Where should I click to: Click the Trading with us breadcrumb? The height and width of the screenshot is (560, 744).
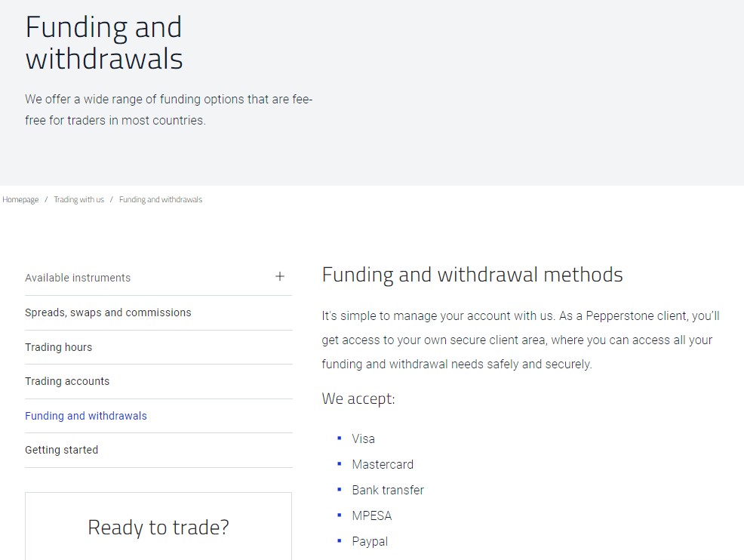tap(78, 200)
